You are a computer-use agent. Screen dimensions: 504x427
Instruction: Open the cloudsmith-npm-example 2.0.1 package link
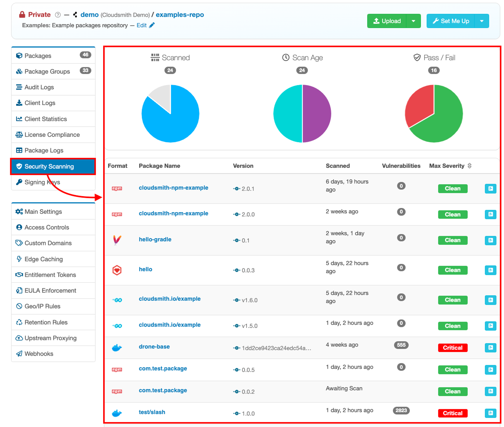[x=173, y=188]
